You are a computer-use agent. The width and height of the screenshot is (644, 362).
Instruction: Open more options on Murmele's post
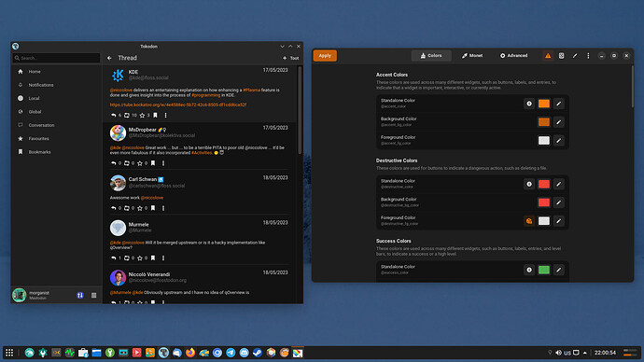(x=163, y=258)
